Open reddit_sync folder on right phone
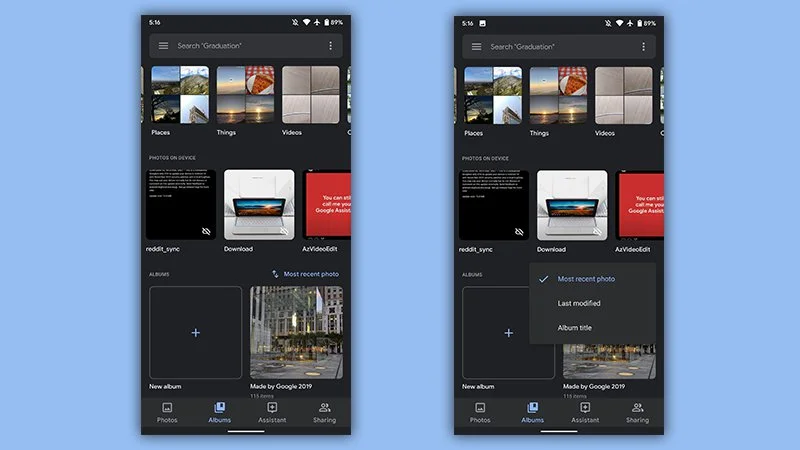Screen dimensions: 800x450 [x=493, y=205]
